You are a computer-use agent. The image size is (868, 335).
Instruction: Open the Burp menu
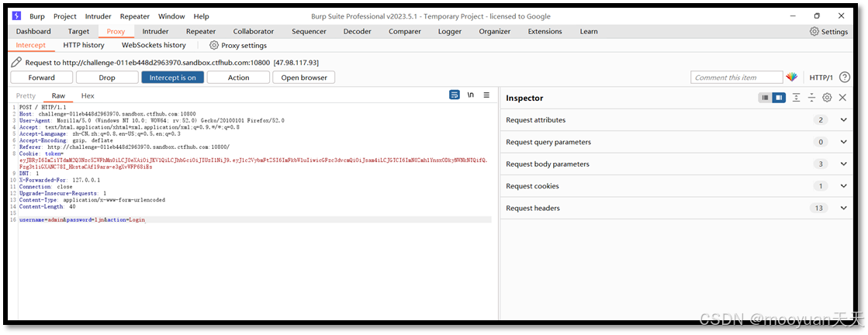[x=38, y=16]
